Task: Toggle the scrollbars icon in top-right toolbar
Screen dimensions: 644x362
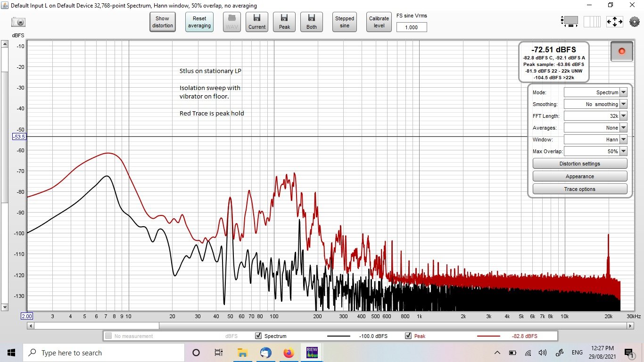Action: tap(570, 22)
